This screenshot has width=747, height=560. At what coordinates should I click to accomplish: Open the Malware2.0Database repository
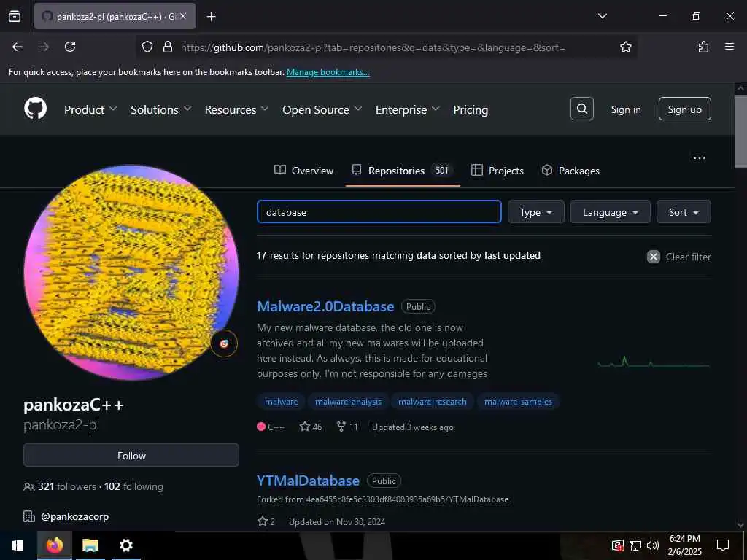[325, 306]
